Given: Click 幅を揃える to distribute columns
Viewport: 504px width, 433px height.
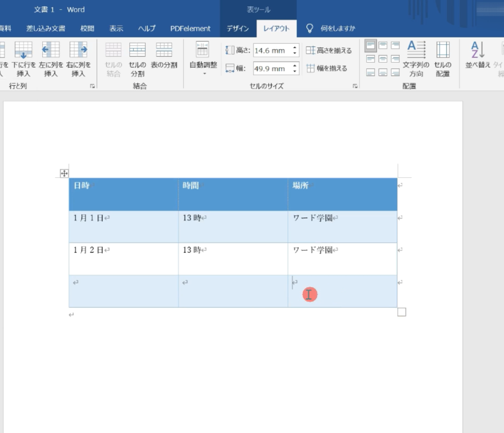Looking at the screenshot, I should 327,68.
